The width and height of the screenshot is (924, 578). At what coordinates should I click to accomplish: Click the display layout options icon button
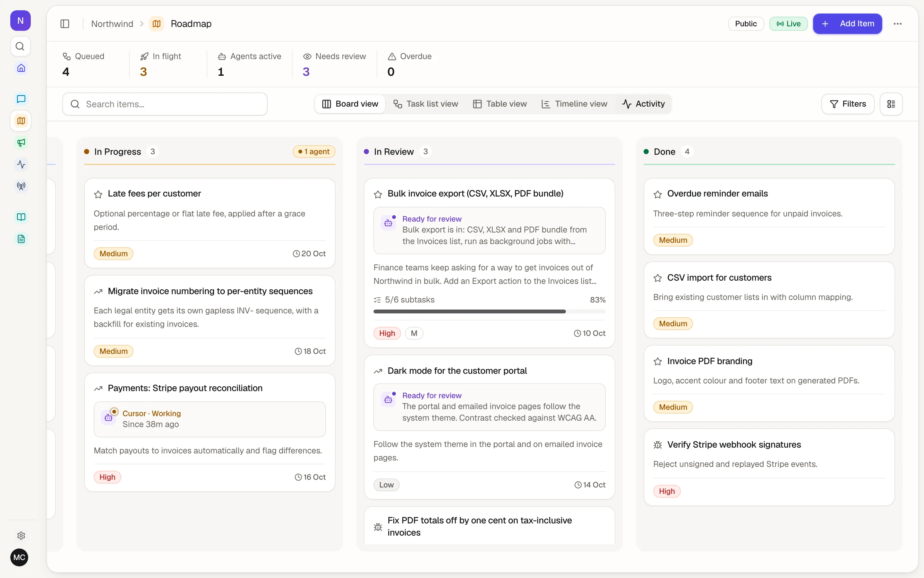tap(891, 104)
